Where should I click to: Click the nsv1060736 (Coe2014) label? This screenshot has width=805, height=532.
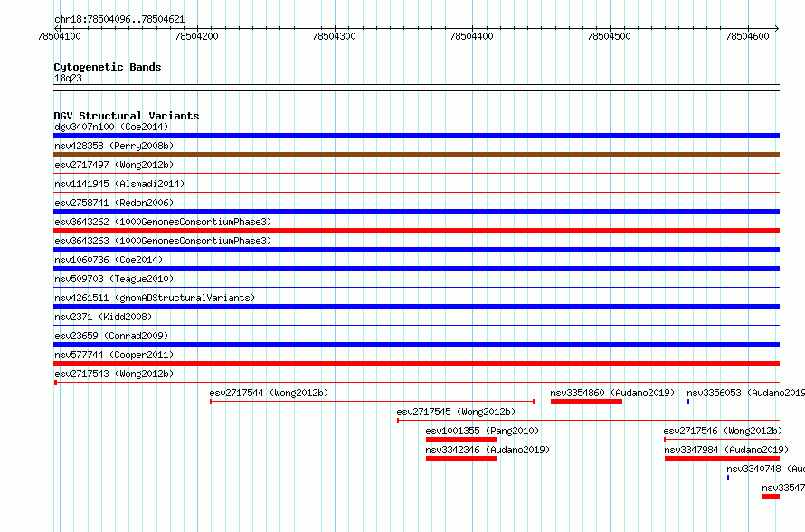click(x=109, y=260)
